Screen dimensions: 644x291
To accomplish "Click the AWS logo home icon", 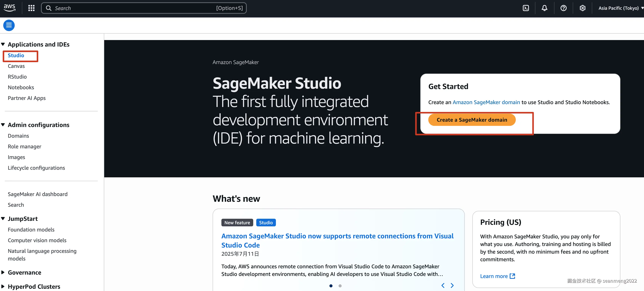I will (x=10, y=8).
